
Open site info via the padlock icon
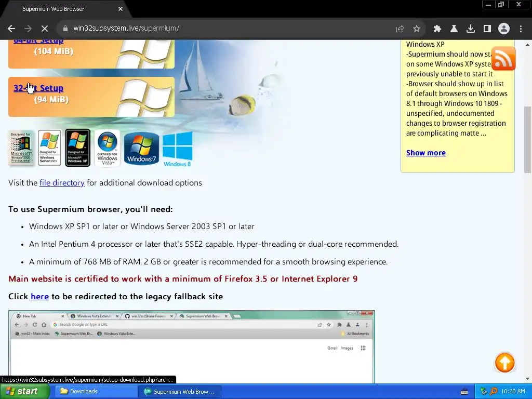(x=65, y=29)
